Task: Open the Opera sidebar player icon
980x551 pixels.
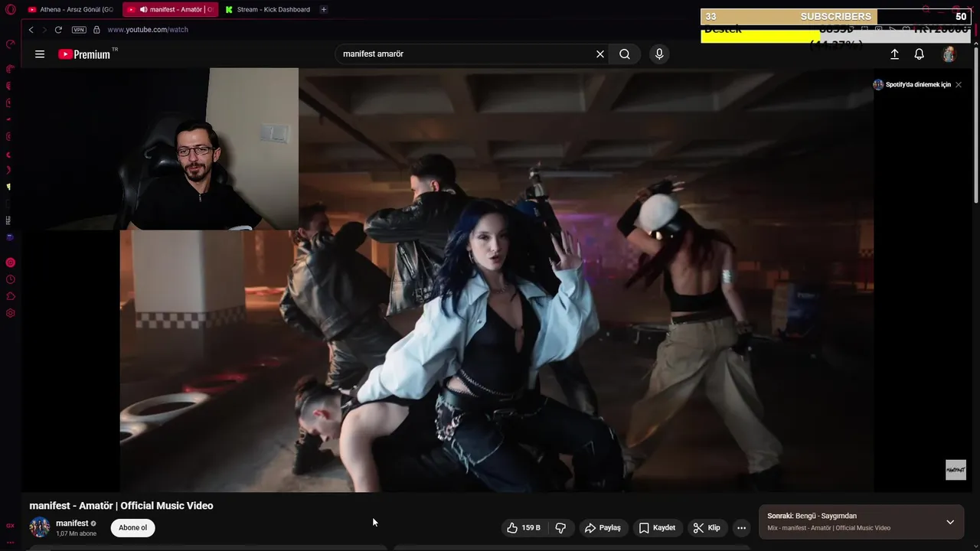Action: tap(10, 262)
